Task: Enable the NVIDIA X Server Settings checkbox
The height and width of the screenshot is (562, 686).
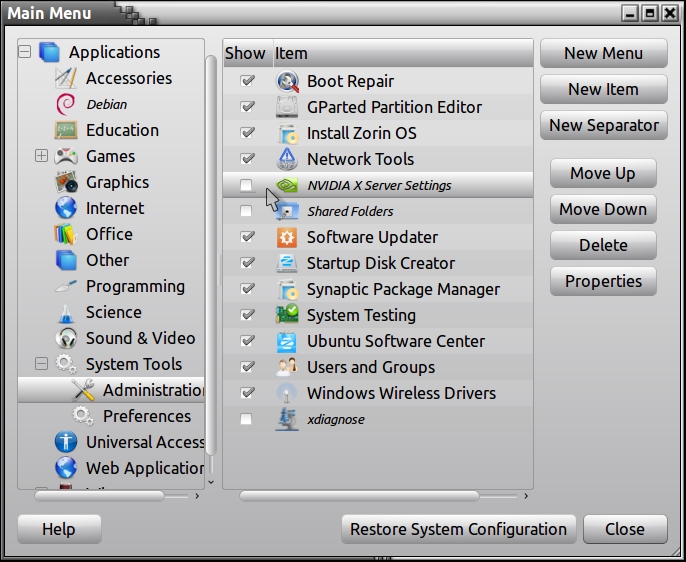Action: coord(246,185)
